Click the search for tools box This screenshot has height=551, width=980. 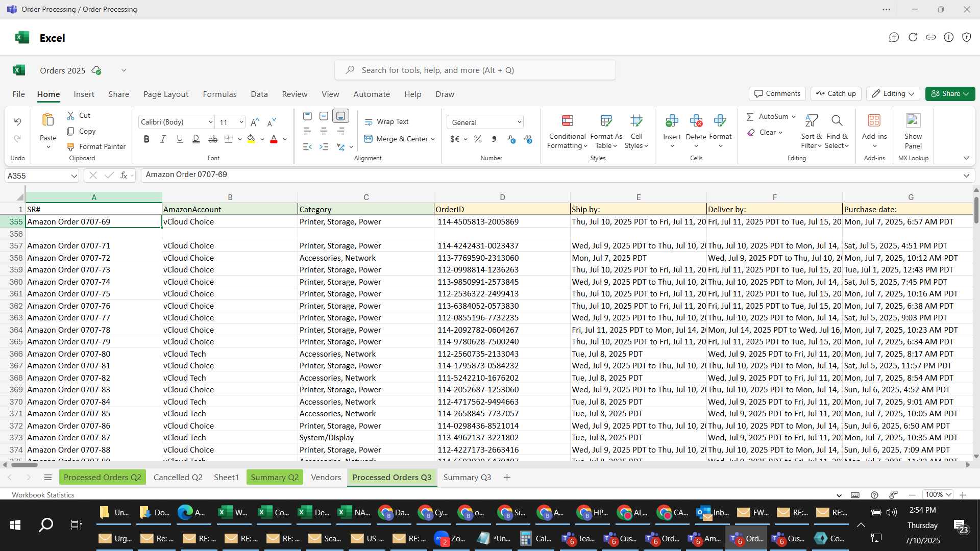(x=475, y=70)
